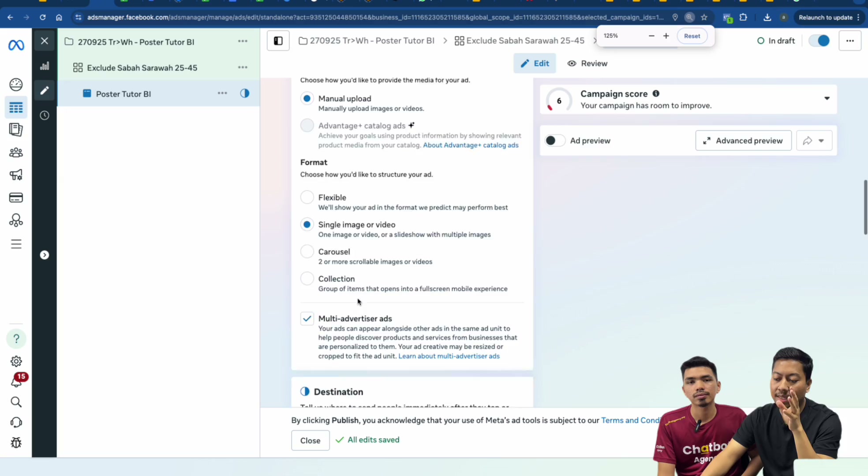The image size is (868, 476).
Task: Click the Advanced preview button
Action: (743, 141)
